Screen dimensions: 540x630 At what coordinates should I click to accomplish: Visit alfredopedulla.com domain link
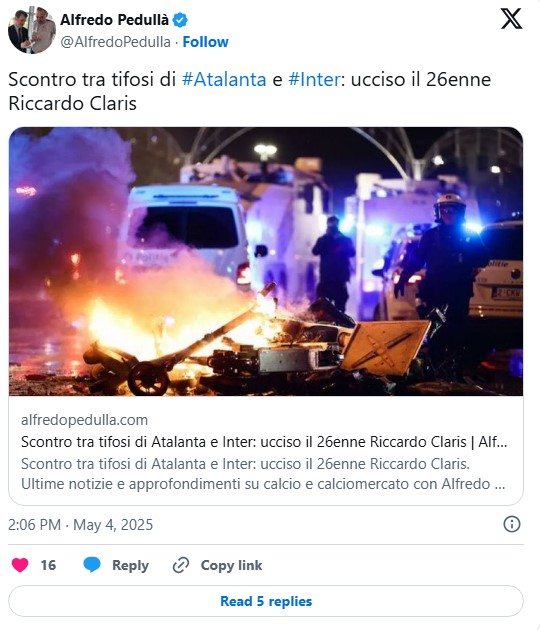tap(84, 420)
